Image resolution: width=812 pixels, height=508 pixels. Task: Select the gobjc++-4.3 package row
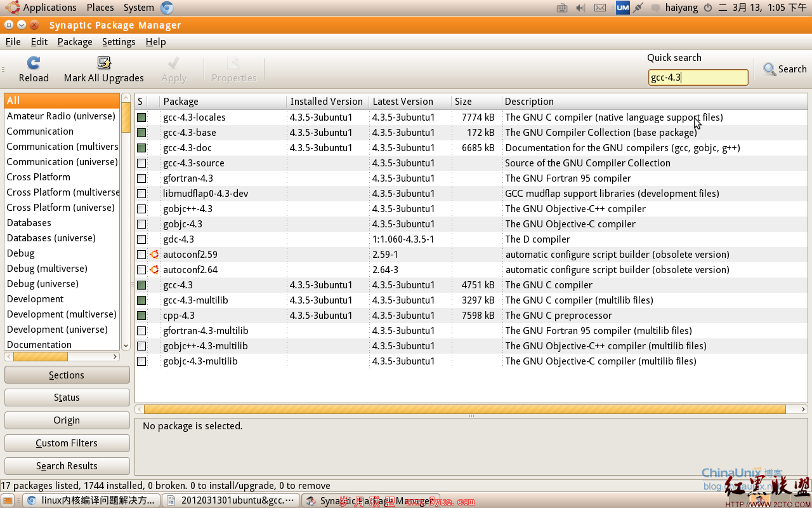(x=471, y=209)
